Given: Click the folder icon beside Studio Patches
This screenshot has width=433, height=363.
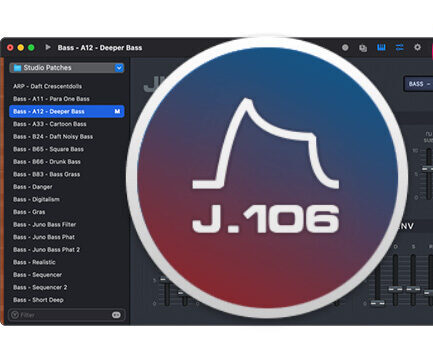Looking at the screenshot, I should pos(17,68).
